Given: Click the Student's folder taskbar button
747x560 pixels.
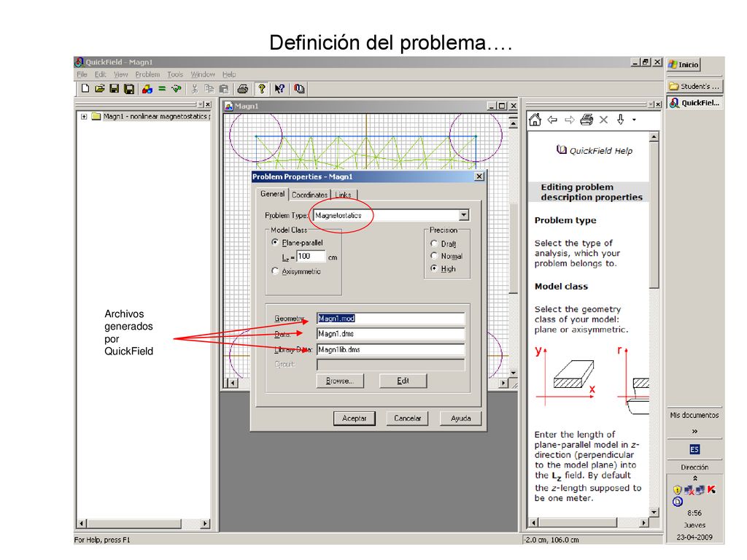Looking at the screenshot, I should coord(694,86).
